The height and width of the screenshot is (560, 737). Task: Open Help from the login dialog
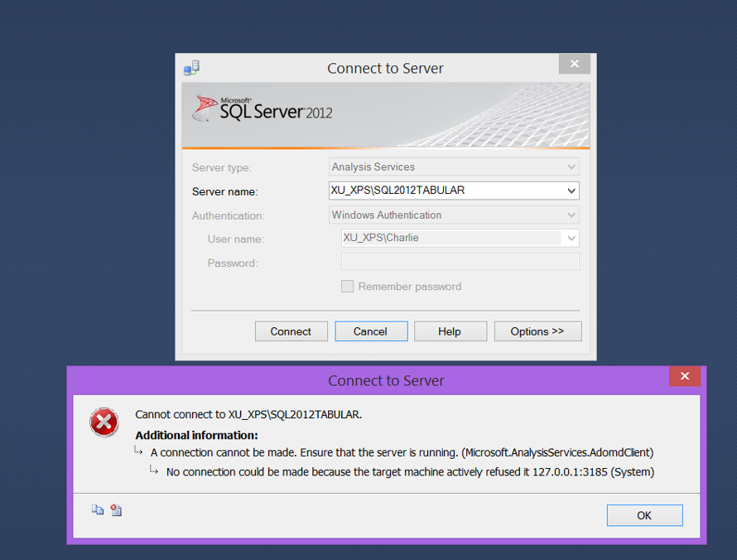click(x=450, y=331)
